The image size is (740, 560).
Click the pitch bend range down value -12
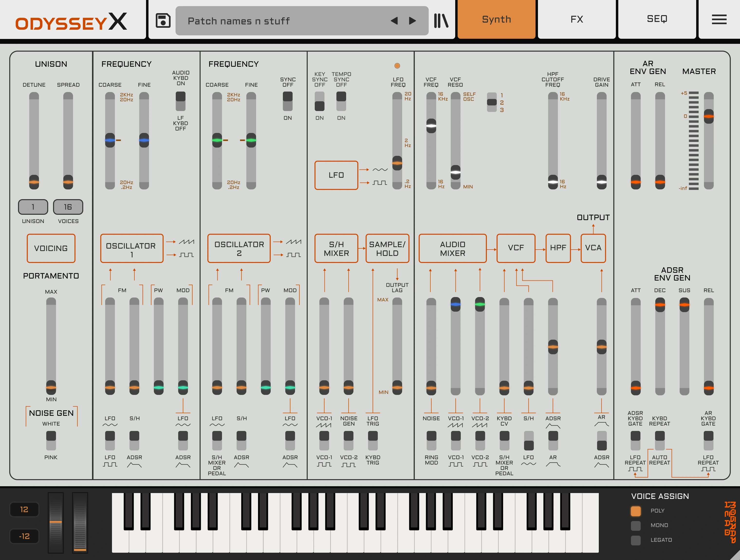tap(24, 536)
